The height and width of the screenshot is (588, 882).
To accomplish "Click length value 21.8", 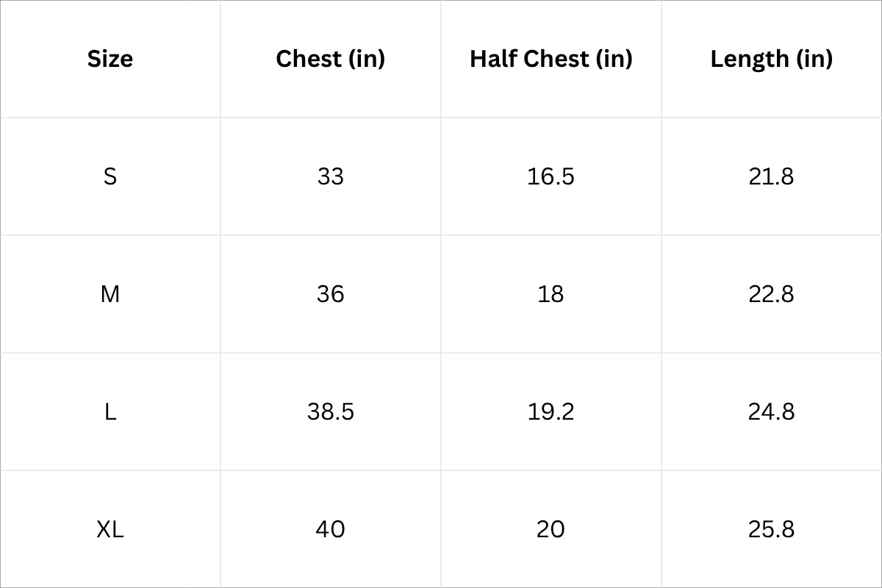I will (772, 176).
